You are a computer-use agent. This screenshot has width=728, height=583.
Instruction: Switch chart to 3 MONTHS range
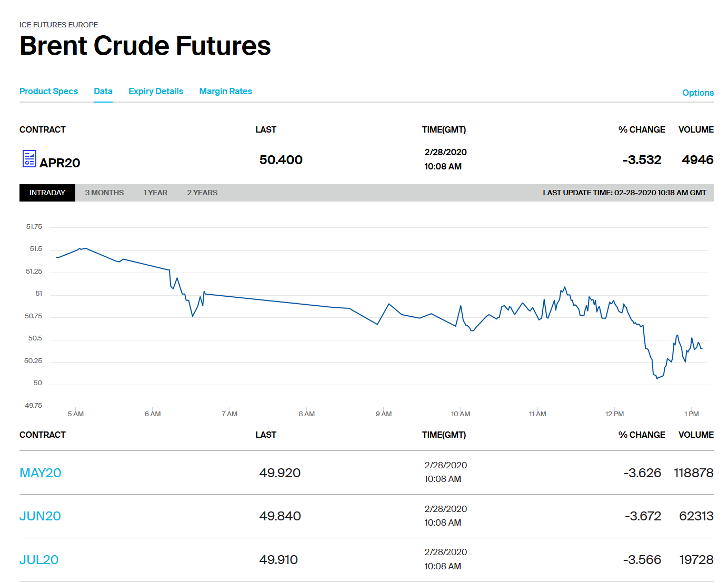(104, 193)
